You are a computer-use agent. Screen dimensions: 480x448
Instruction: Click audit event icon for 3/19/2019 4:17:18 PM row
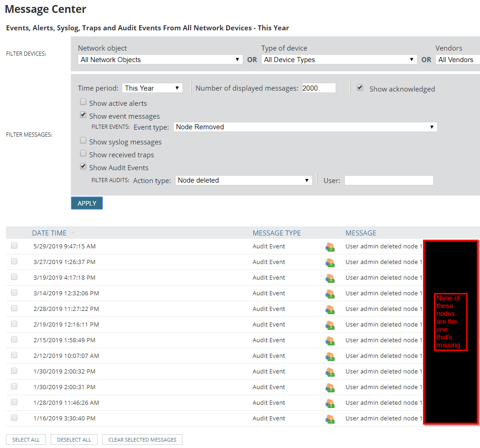pos(330,278)
